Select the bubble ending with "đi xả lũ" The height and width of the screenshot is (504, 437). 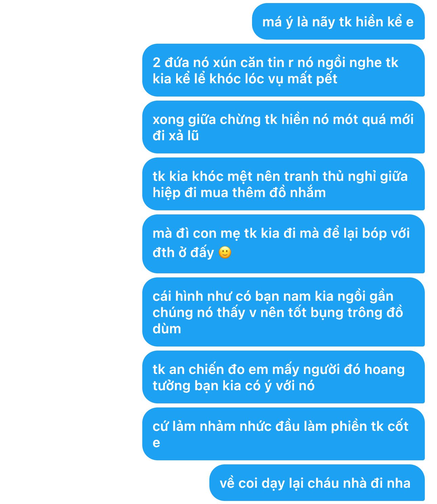[284, 127]
